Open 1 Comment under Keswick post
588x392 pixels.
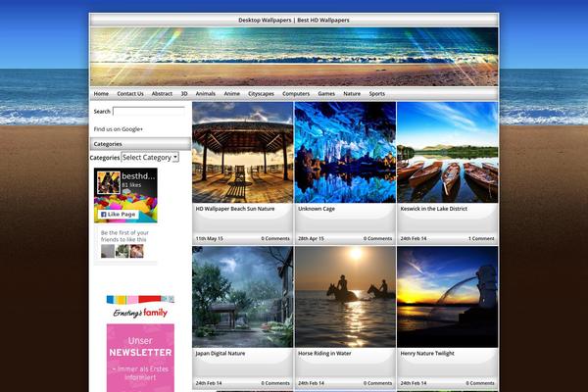(x=481, y=238)
